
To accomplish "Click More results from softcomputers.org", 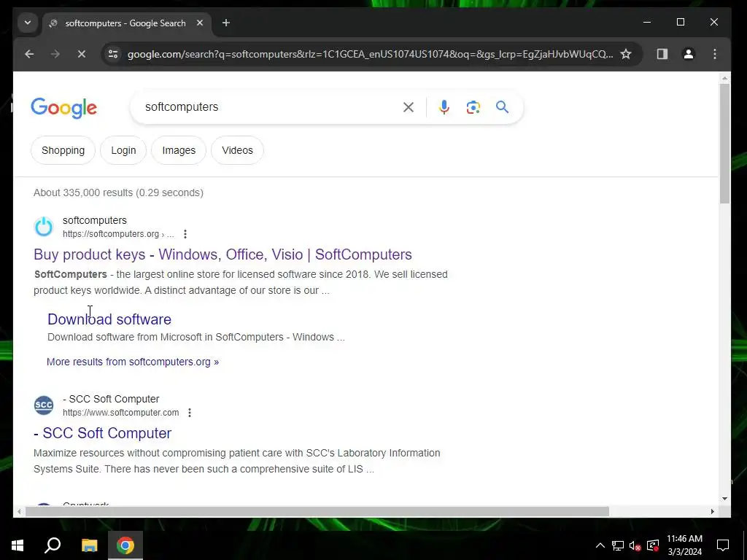I will (133, 362).
